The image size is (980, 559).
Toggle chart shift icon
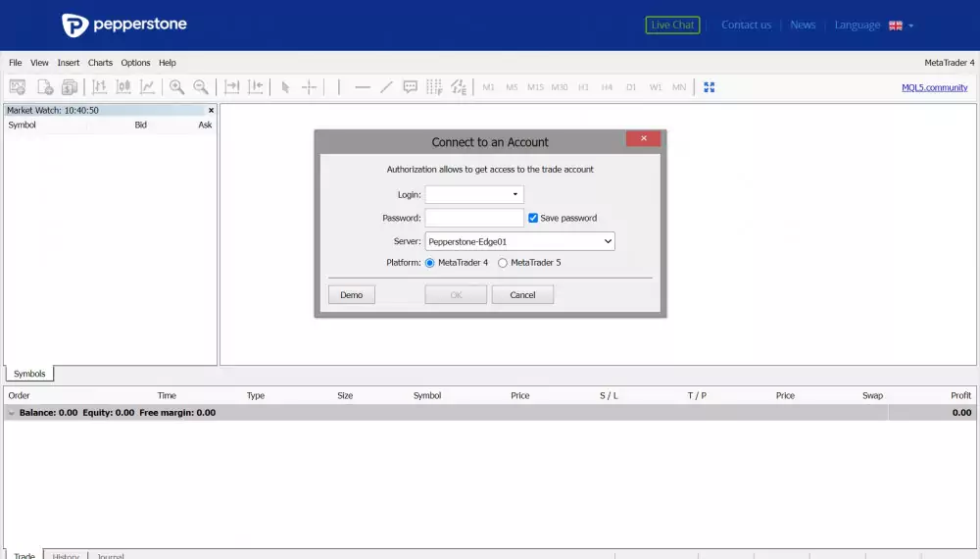click(256, 87)
